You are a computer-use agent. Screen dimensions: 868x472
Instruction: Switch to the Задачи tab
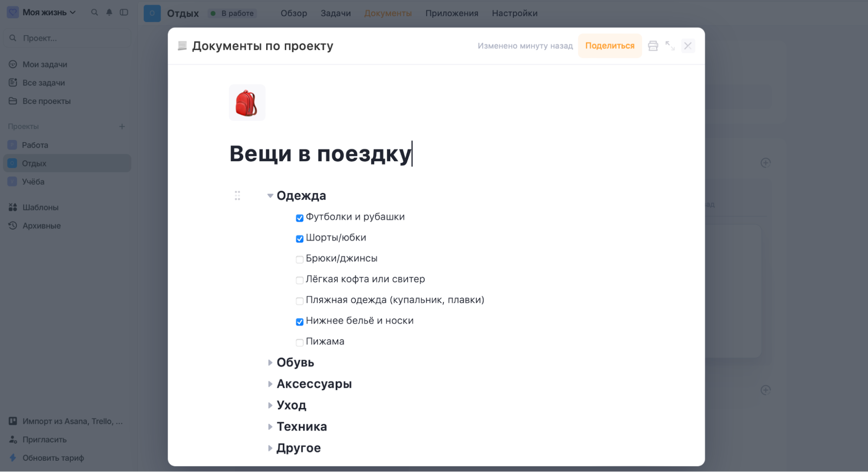[335, 13]
